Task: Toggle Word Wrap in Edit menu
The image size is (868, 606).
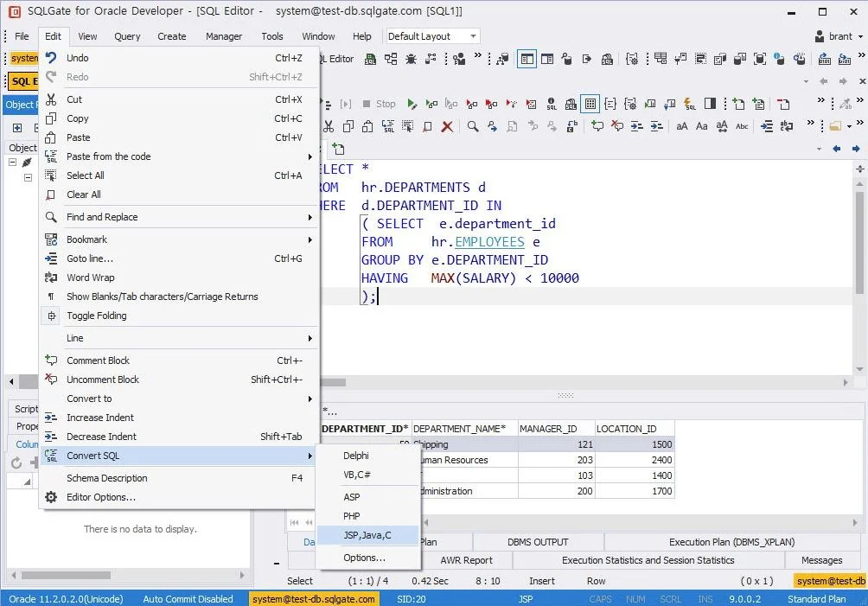Action: click(x=90, y=277)
